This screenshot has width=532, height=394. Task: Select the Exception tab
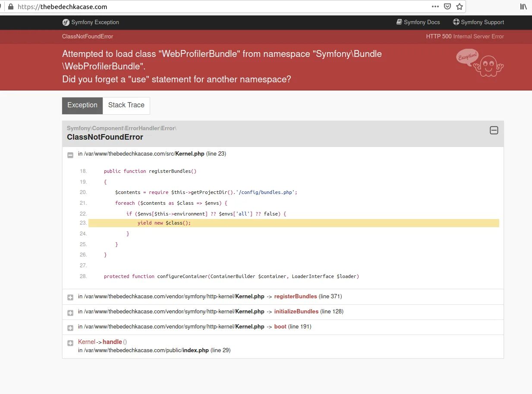[82, 105]
